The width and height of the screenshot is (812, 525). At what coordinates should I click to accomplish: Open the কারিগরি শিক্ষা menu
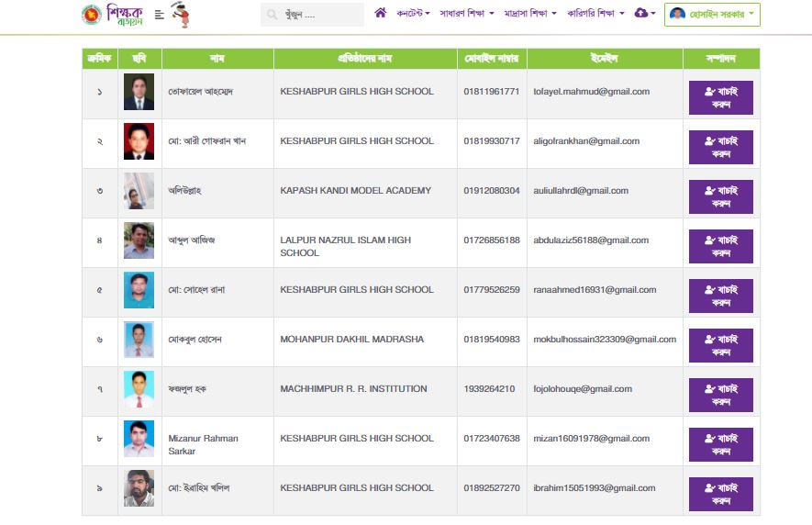tap(595, 14)
